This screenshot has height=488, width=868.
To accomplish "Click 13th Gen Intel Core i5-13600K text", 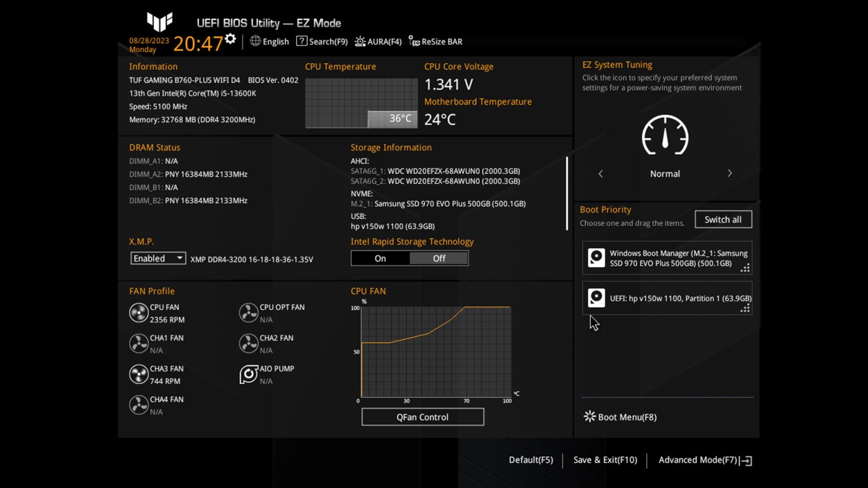I will 193,93.
